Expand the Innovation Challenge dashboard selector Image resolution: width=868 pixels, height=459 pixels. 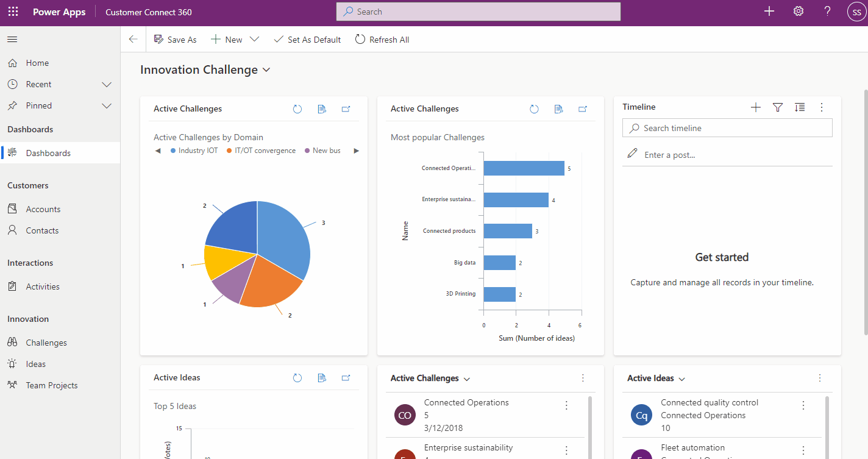(266, 69)
